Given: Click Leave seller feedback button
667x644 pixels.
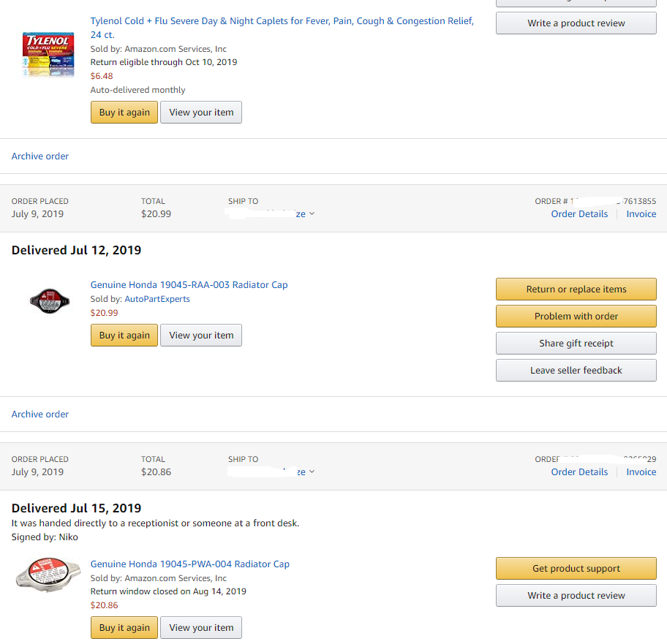Looking at the screenshot, I should pos(576,371).
